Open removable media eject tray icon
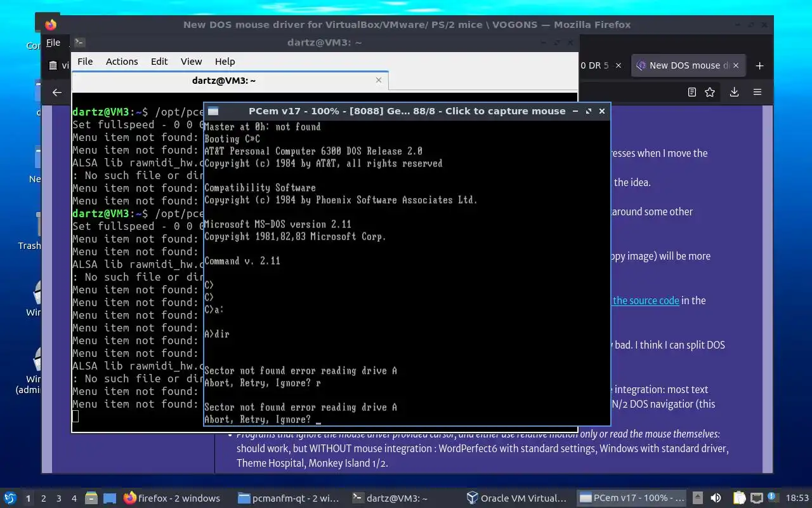The width and height of the screenshot is (812, 508). click(x=698, y=498)
